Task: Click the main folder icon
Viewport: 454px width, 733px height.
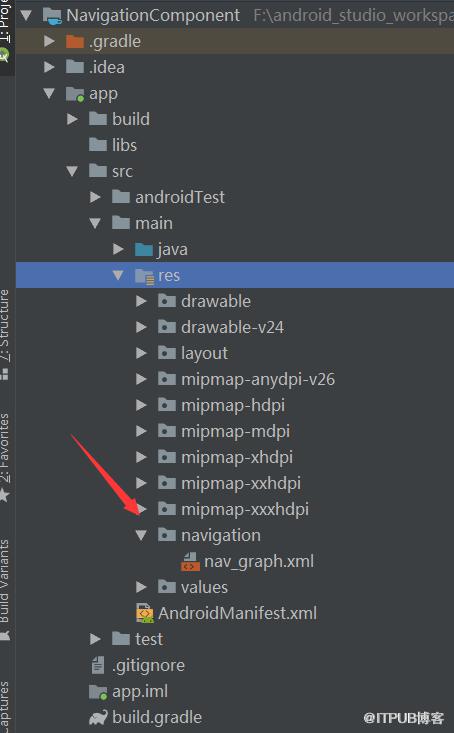Action: pos(121,223)
